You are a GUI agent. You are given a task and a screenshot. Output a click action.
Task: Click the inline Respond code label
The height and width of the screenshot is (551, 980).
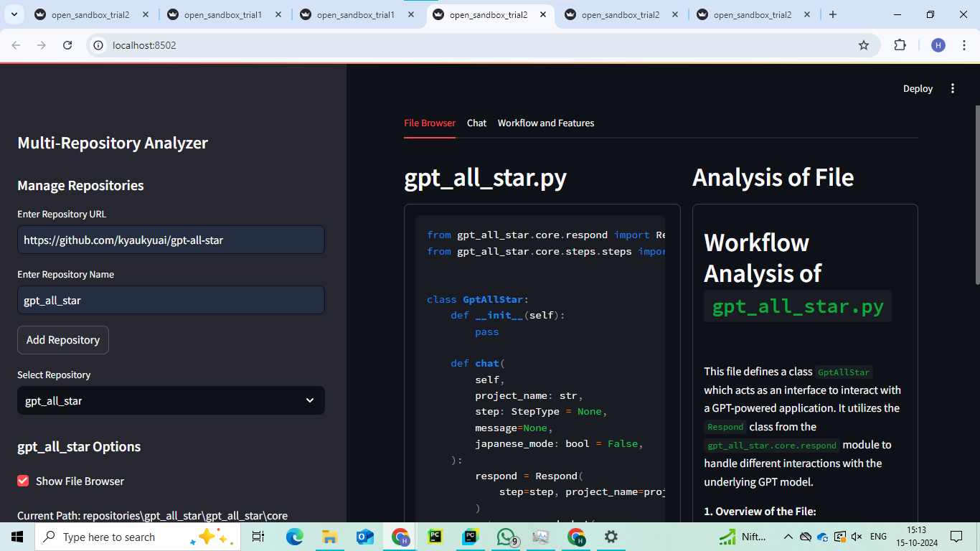tap(725, 427)
